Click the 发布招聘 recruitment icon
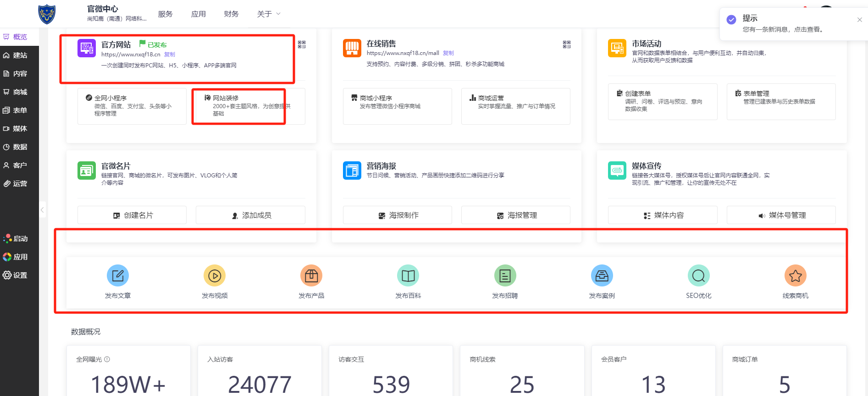Screen dimensions: 868x396 click(x=505, y=275)
